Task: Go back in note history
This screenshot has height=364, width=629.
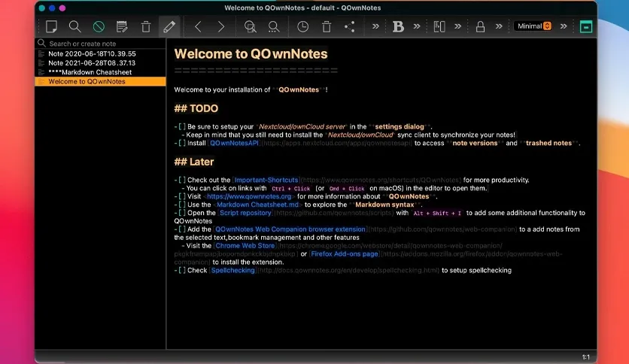Action: 198,26
